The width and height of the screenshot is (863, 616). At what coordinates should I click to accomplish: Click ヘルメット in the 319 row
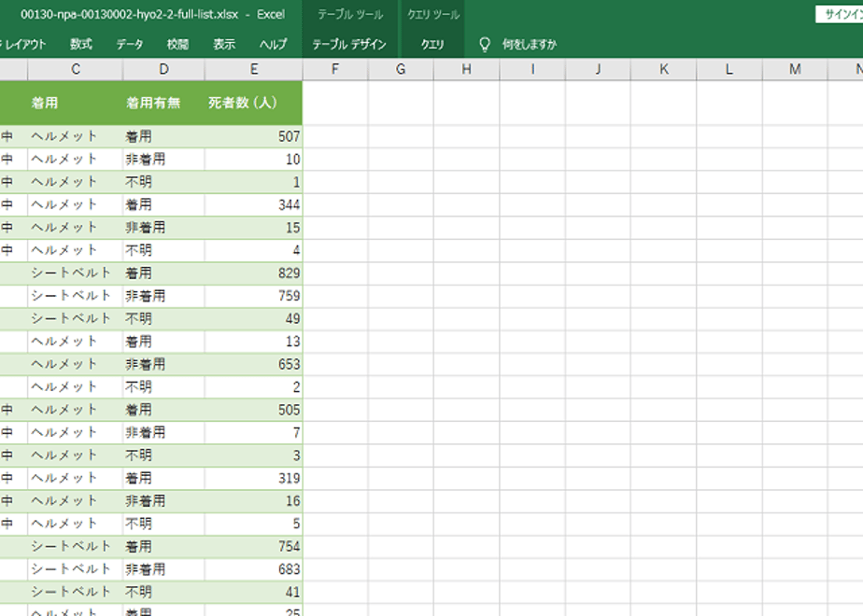[64, 479]
